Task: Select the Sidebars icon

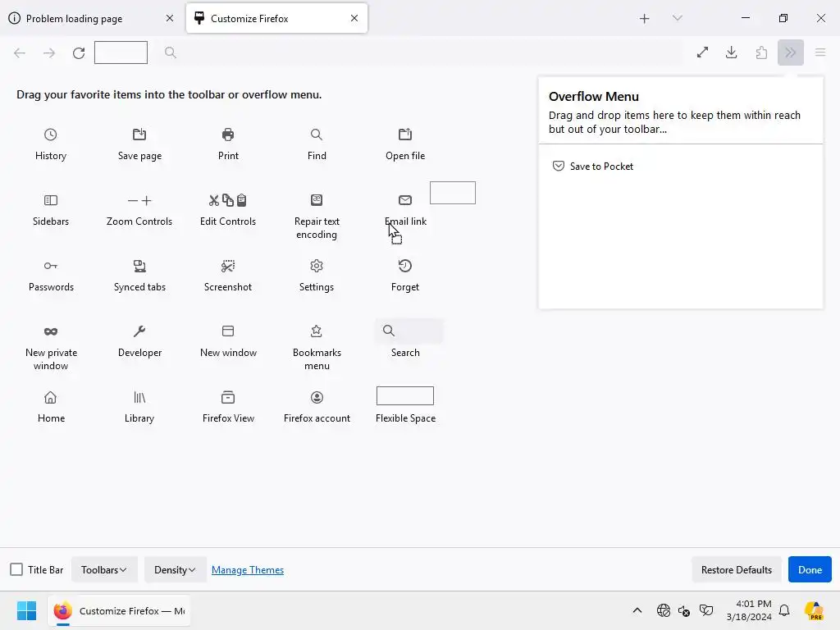Action: point(50,200)
